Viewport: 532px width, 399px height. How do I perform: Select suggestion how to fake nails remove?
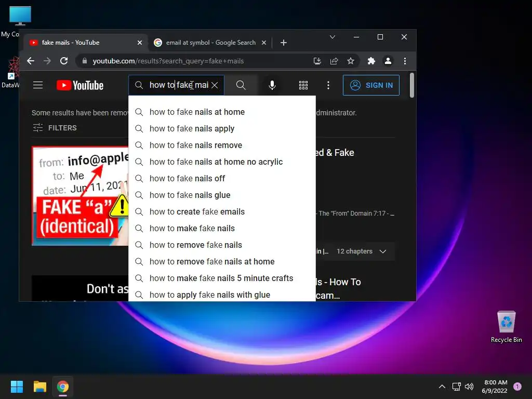[222, 145]
